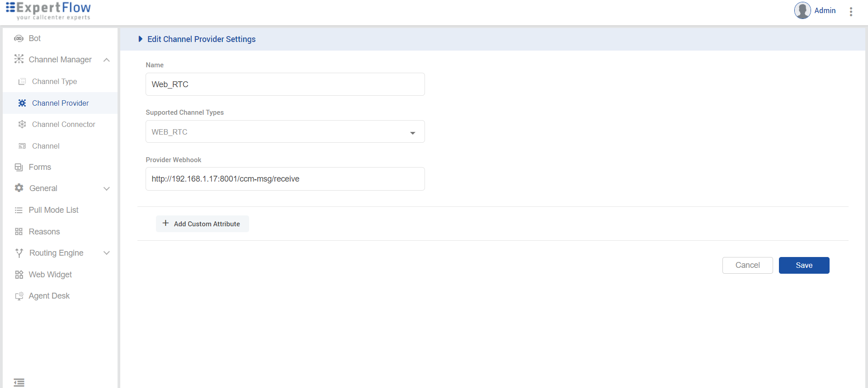Click the Forms sidebar icon

click(x=19, y=167)
